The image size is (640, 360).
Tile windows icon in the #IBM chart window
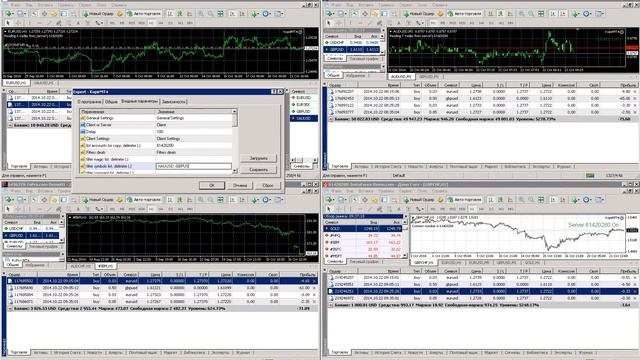220,200
